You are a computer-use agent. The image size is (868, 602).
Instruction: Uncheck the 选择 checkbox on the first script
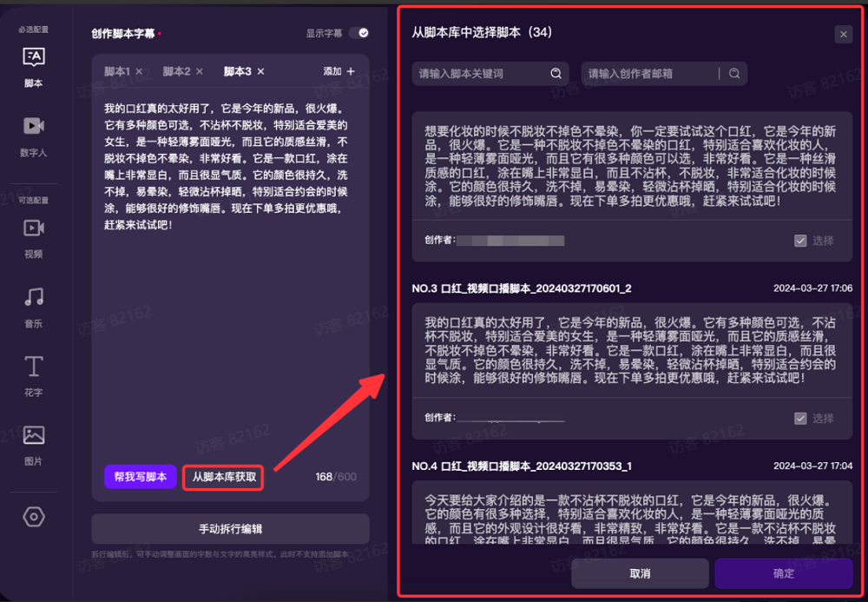(x=800, y=241)
